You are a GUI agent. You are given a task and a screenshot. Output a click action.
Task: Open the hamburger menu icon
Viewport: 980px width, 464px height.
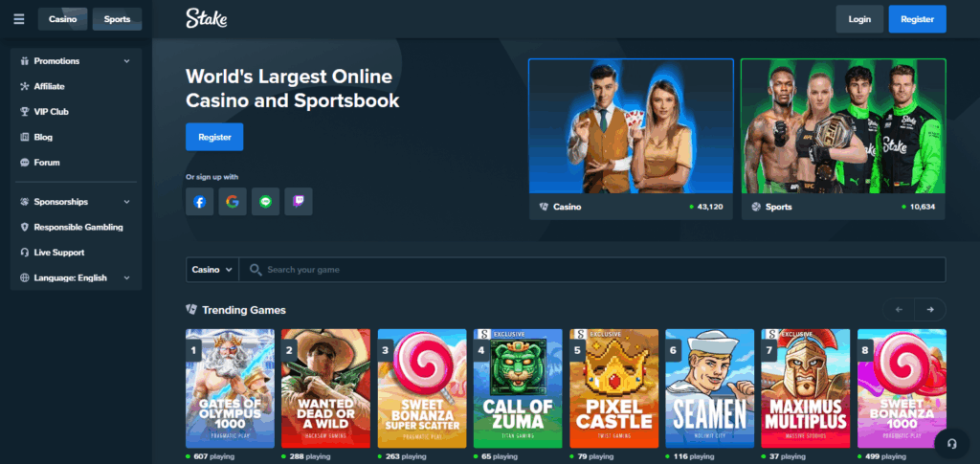(x=19, y=19)
